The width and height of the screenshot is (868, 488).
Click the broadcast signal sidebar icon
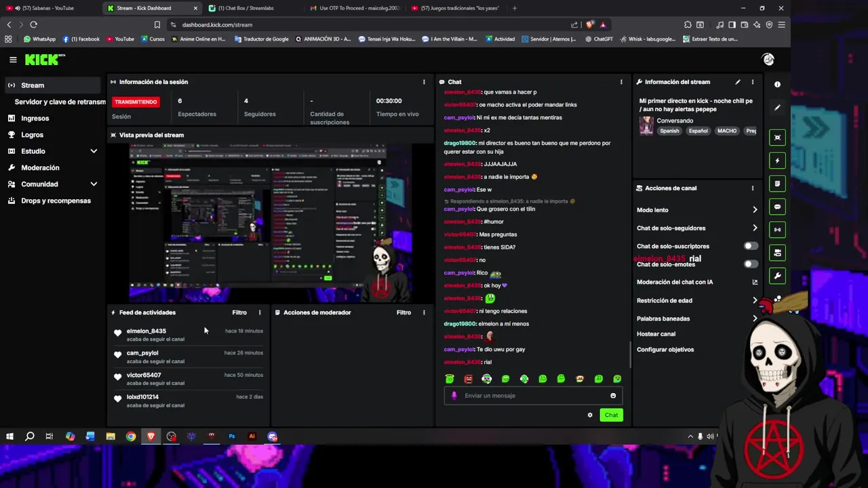click(777, 230)
